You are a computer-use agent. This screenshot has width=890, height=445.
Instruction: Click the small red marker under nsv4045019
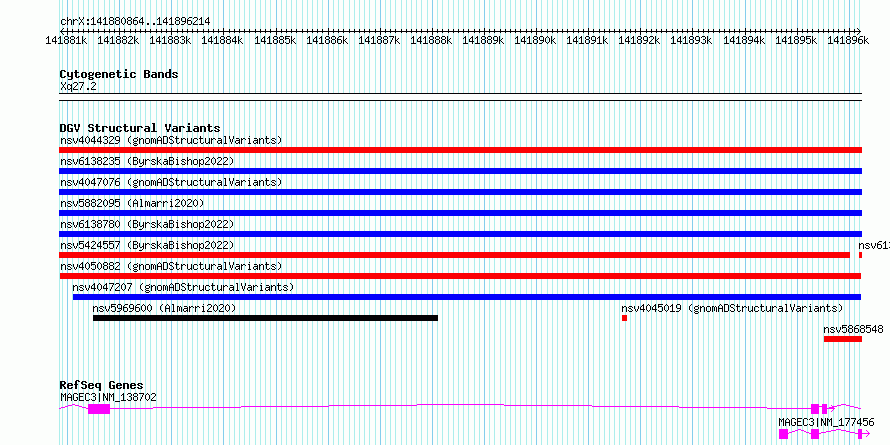pos(624,318)
